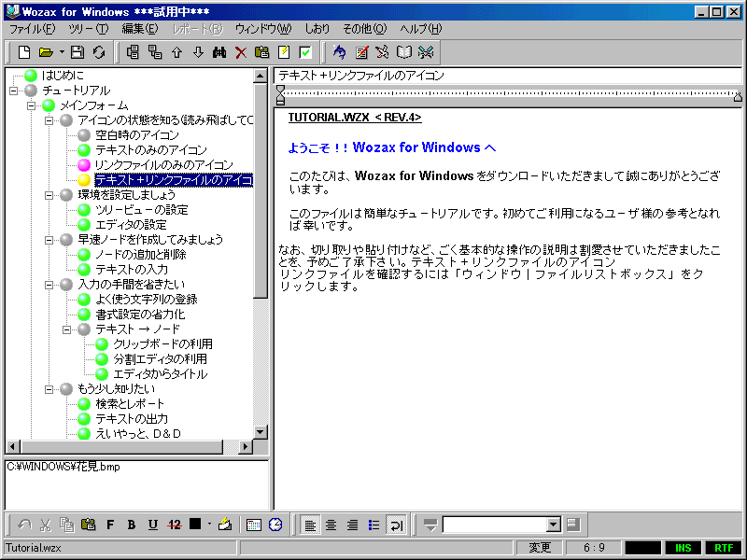Click the left indent marker on the ruler
The image size is (747, 560).
click(281, 95)
